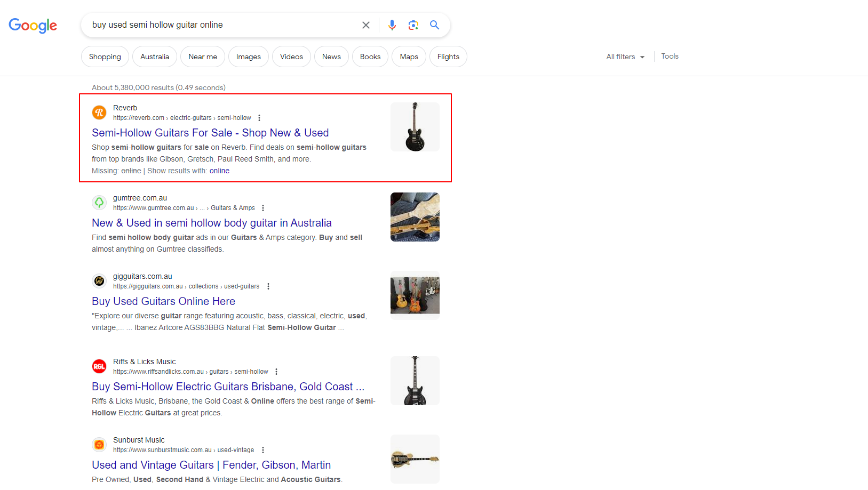
Task: Open three-dot menu for gigguitars result
Action: click(268, 286)
